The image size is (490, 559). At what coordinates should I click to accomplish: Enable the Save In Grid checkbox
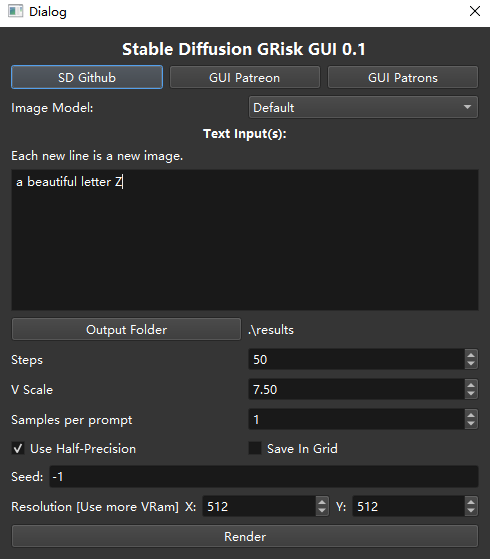coord(255,448)
